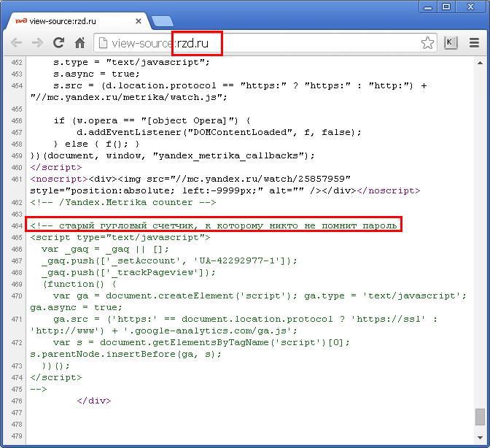Click the browser Forward arrow button
Image resolution: width=490 pixels, height=448 pixels.
point(37,42)
